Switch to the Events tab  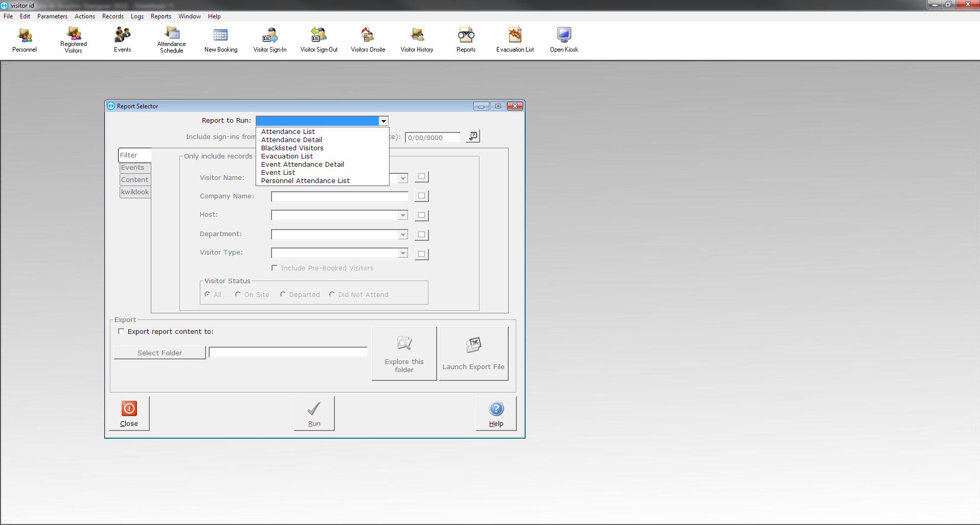(x=133, y=168)
